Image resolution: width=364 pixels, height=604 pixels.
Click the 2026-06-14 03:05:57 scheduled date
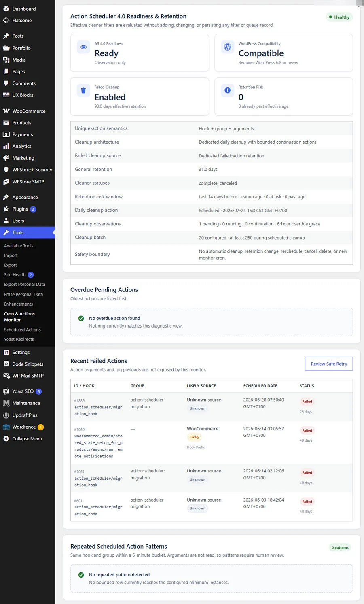[263, 432]
